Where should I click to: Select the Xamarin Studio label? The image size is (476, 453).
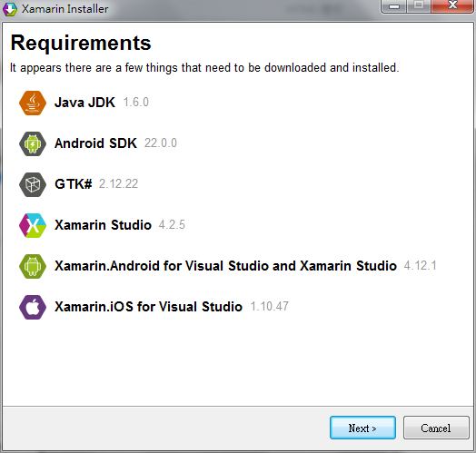pos(103,225)
